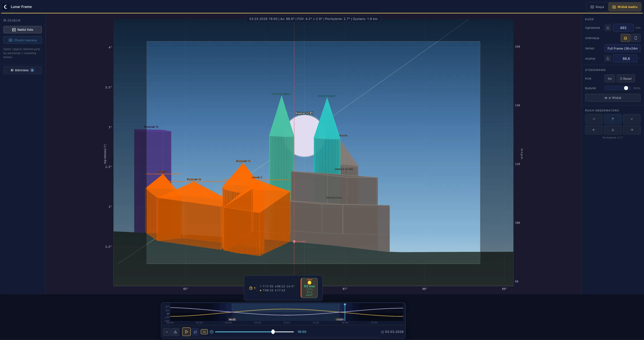The width and height of the screenshot is (644, 340).
Task: Click the blue current-time marker on chart
Action: coord(345,305)
